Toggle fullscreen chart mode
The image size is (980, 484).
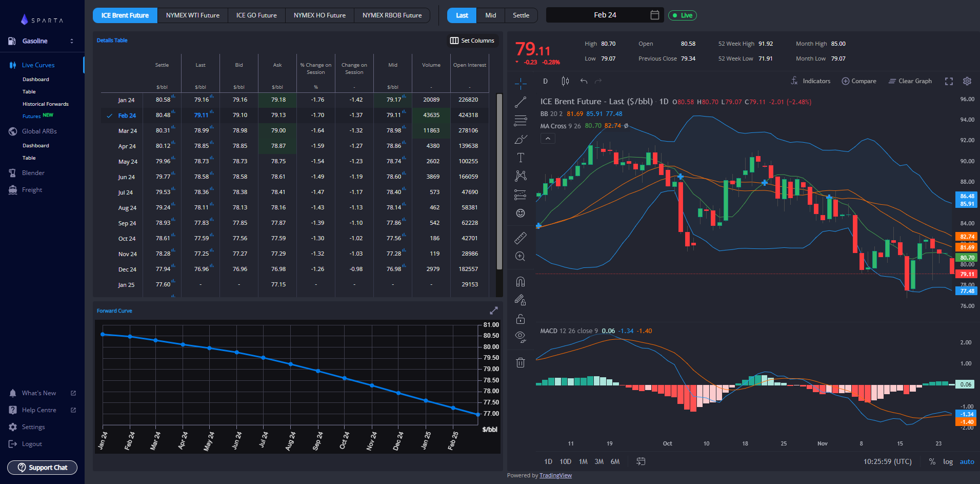coord(949,81)
